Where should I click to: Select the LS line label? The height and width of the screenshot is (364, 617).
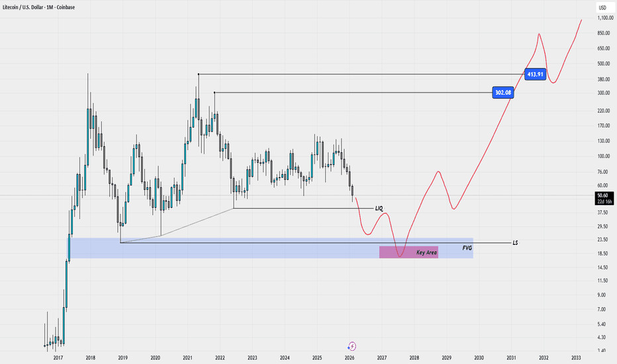515,243
